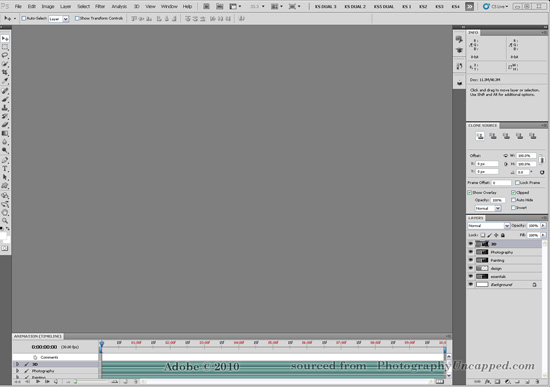Click the Clone Source Frame Offset field

tap(501, 182)
